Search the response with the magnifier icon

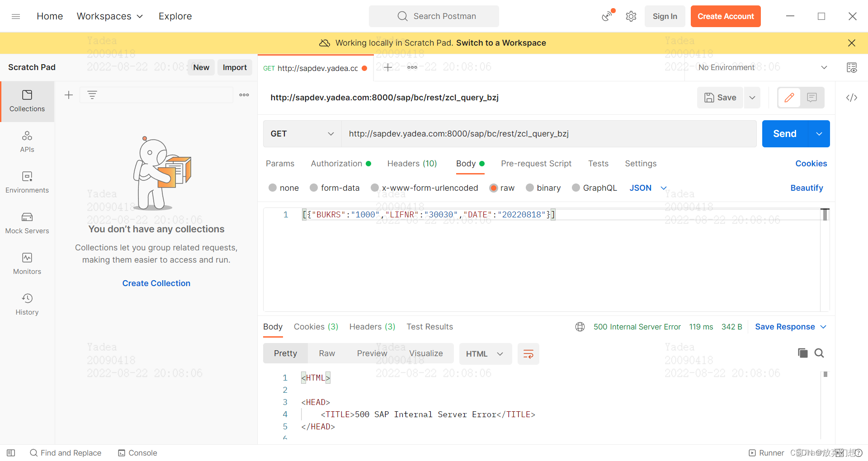(819, 353)
